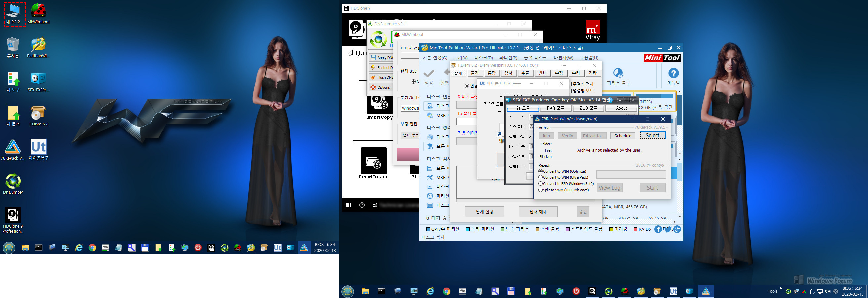
Task: Open the MkWimboot desktop shortcut
Action: click(x=38, y=14)
